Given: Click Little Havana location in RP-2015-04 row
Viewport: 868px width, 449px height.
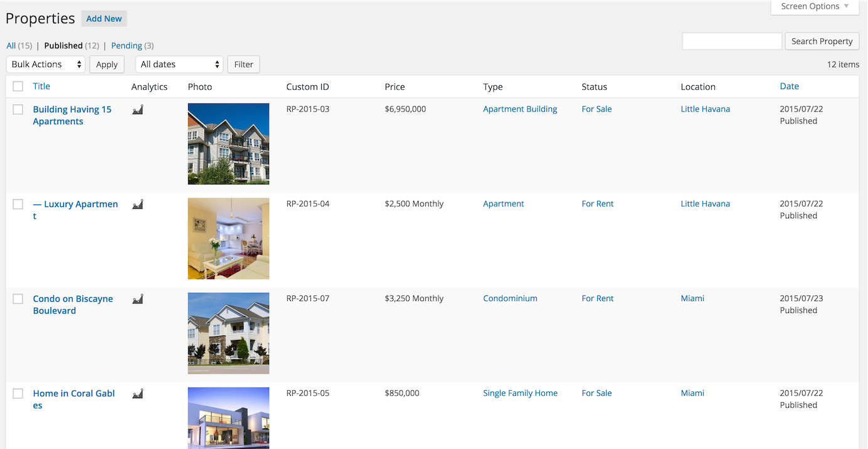Looking at the screenshot, I should (x=705, y=204).
